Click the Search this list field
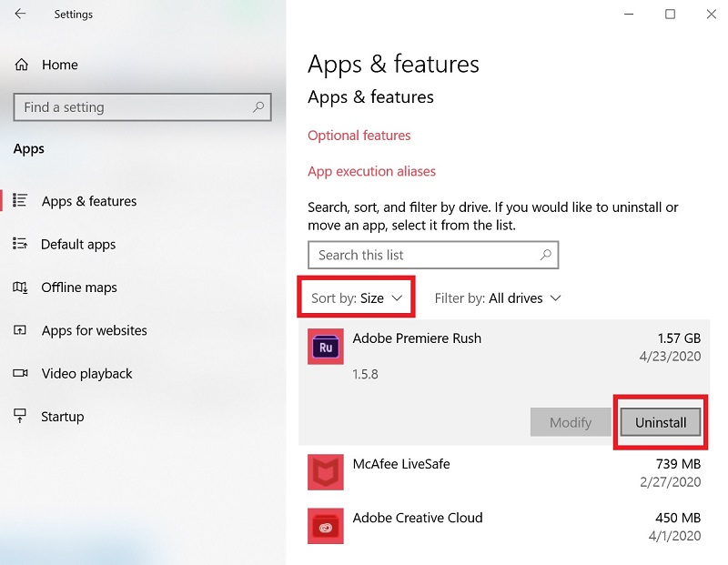728x565 pixels. (433, 255)
